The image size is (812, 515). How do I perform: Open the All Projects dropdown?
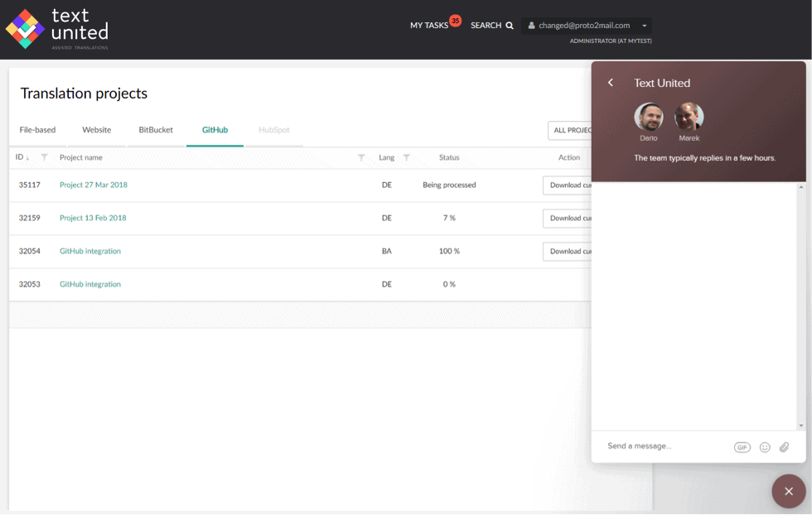(x=570, y=131)
